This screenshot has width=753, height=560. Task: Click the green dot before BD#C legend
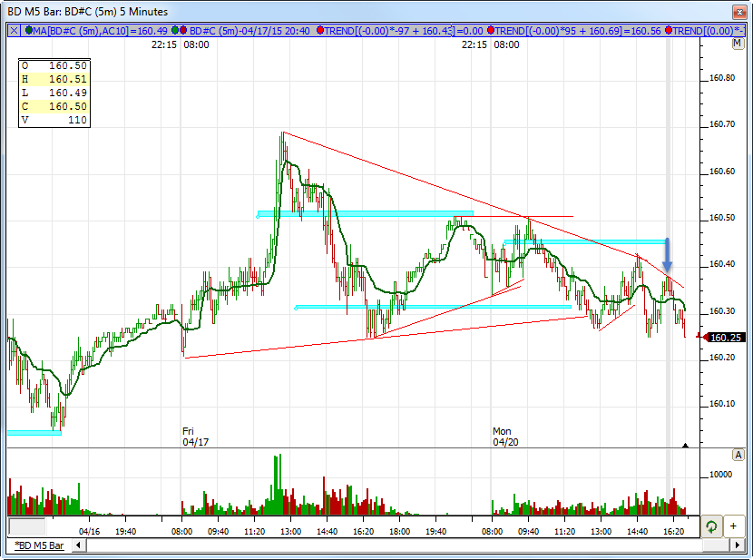(175, 31)
